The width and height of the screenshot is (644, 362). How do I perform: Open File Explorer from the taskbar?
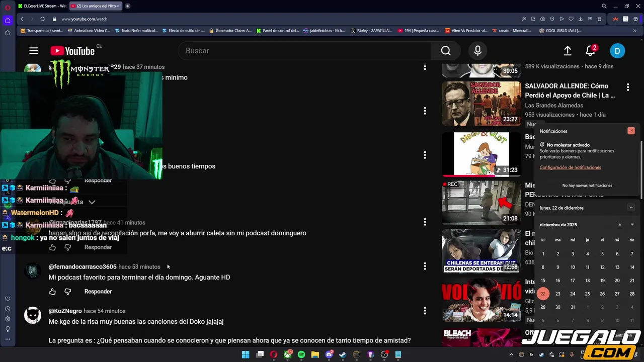(x=315, y=354)
